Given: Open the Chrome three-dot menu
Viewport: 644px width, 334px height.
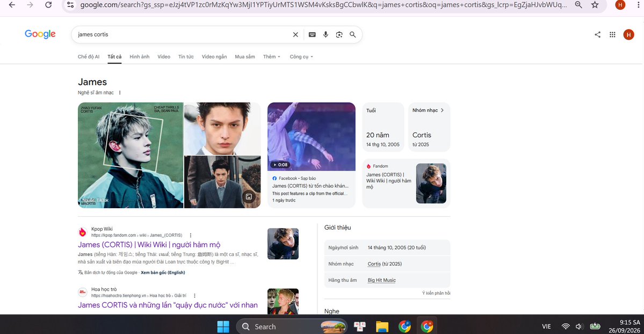Looking at the screenshot, I should (638, 5).
